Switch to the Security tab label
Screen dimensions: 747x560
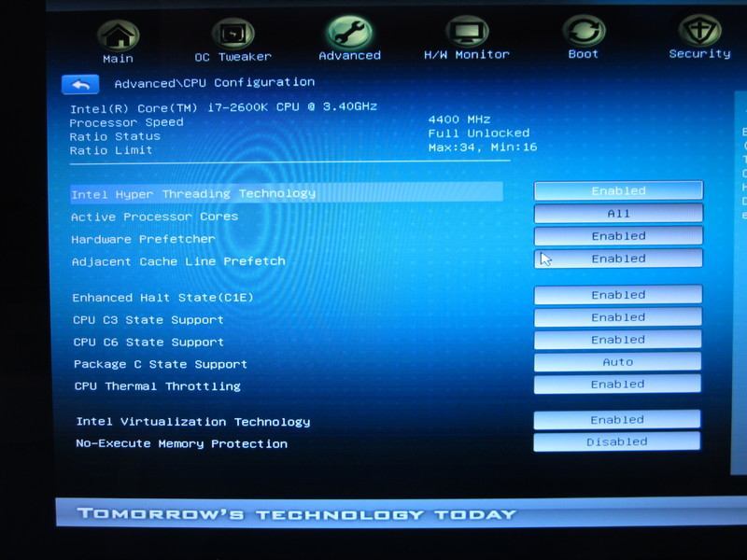(x=699, y=54)
